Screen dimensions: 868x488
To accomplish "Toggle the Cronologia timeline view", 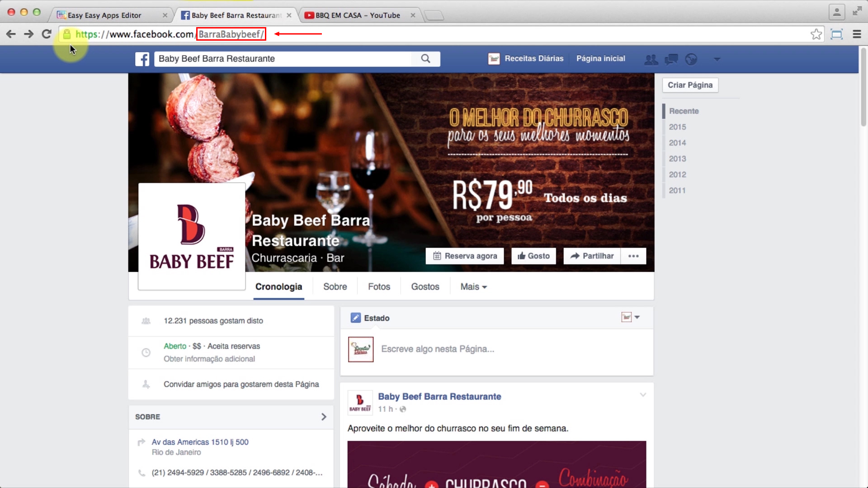I will (278, 286).
